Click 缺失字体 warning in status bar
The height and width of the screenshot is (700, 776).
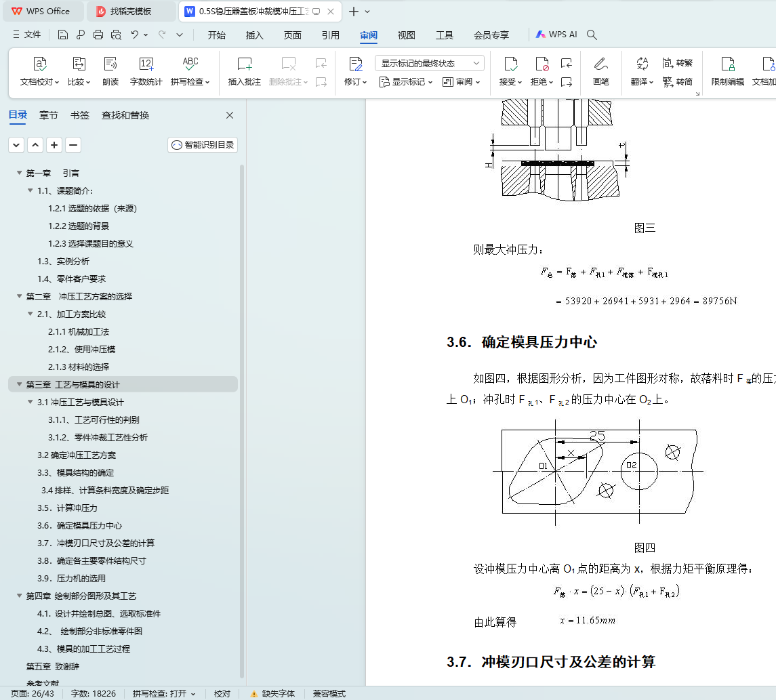click(272, 694)
